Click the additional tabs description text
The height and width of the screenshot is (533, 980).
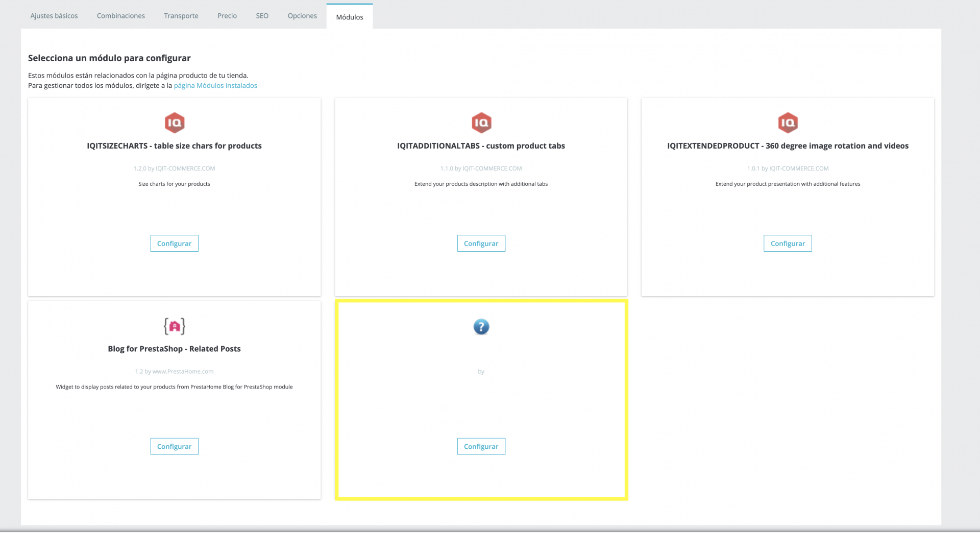481,184
